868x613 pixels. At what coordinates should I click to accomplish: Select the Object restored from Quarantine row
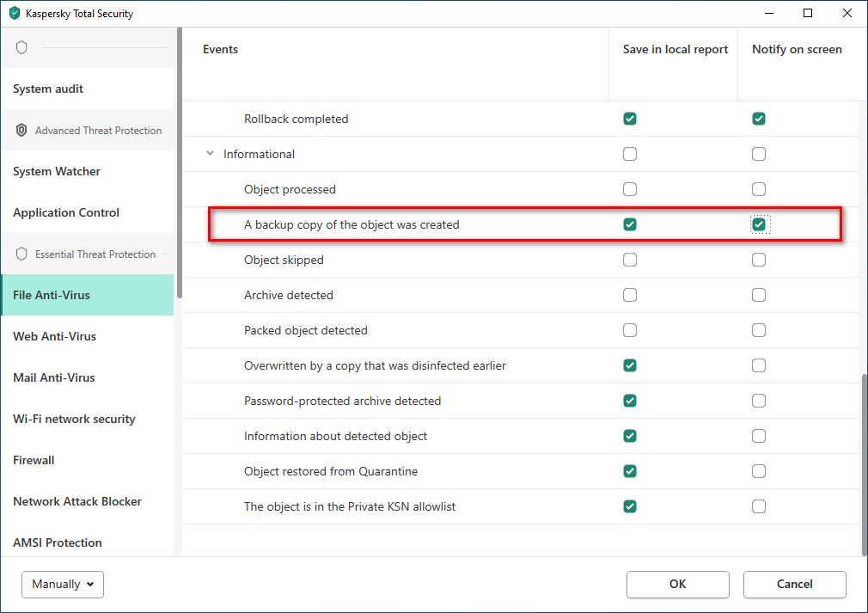click(x=331, y=471)
